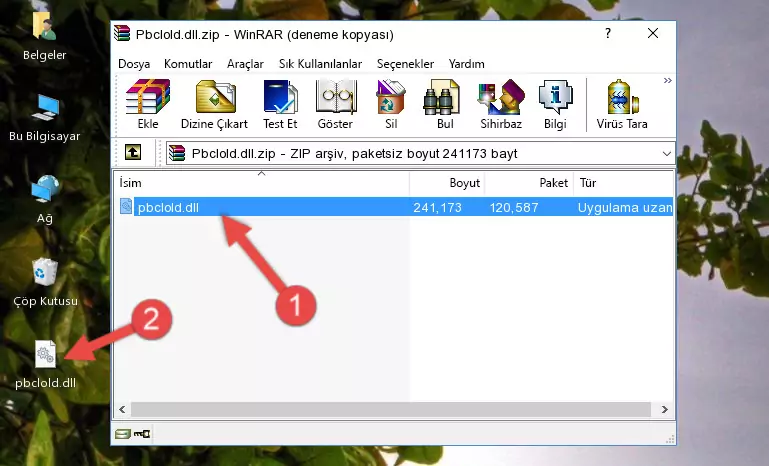Close the WinRAR window
Viewport: 769px width, 466px height.
pyautogui.click(x=653, y=33)
